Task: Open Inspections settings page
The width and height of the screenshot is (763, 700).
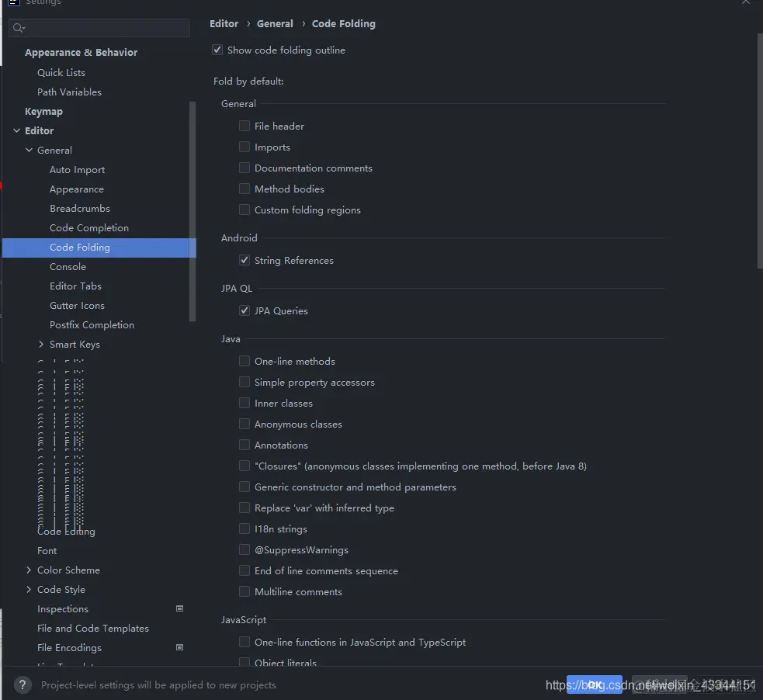Action: 63,609
